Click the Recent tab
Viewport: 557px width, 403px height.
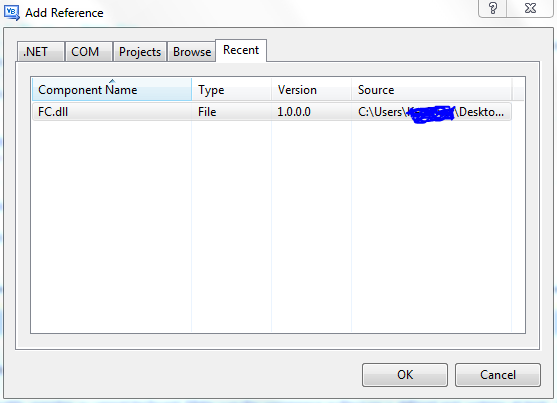click(x=241, y=50)
